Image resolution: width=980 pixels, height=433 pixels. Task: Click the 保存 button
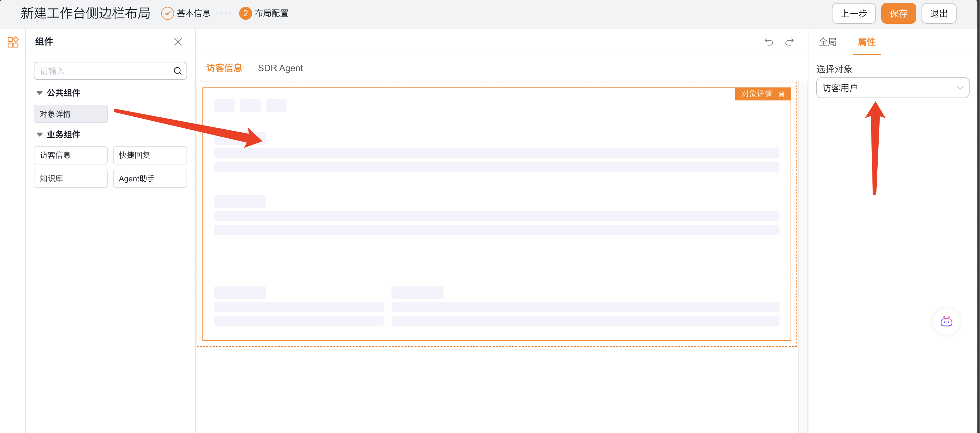(898, 14)
